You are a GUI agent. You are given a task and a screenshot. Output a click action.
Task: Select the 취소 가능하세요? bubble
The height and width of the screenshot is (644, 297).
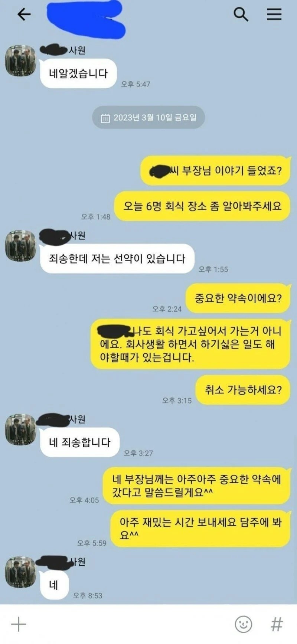243,390
